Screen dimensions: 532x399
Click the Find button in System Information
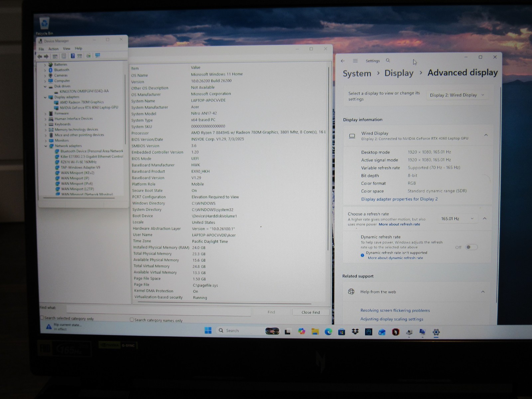click(x=271, y=312)
